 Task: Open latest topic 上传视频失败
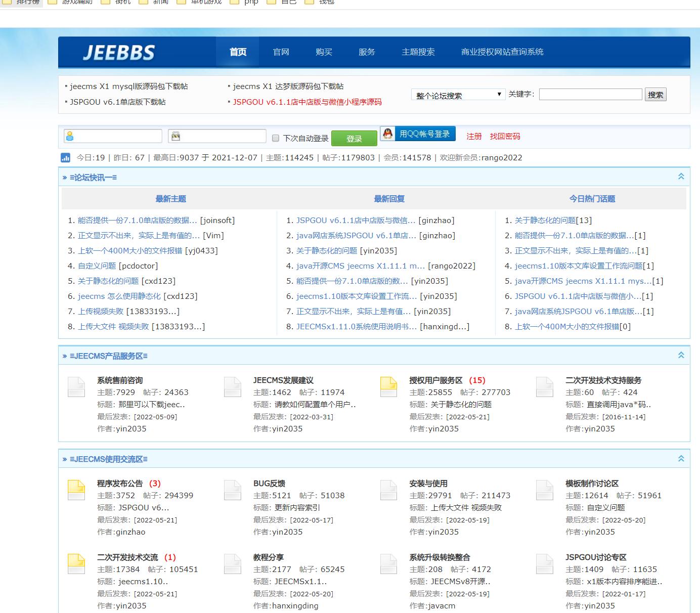tap(101, 312)
